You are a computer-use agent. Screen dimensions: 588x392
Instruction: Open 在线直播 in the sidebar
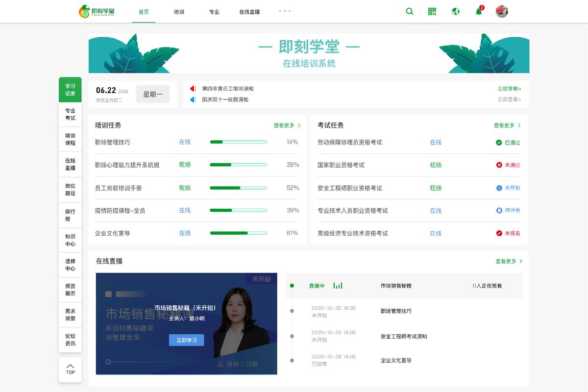(x=70, y=164)
